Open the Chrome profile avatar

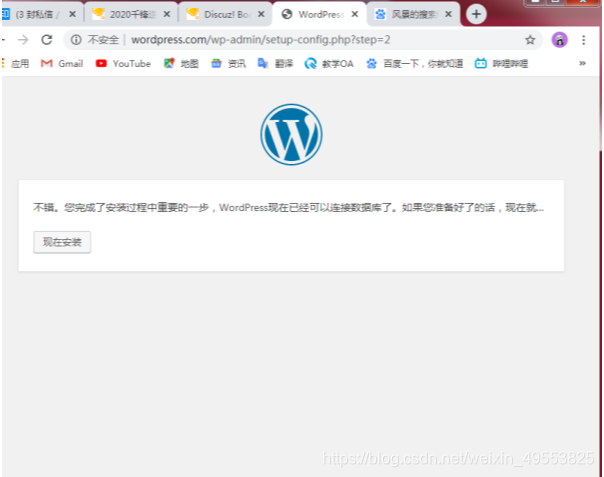pos(559,40)
